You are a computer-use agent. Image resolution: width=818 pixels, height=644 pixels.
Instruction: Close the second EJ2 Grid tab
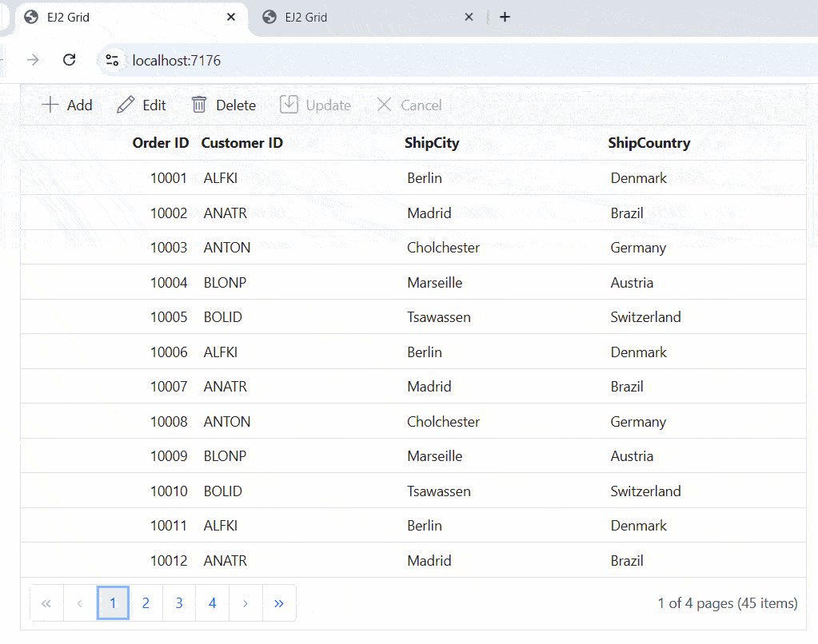[x=469, y=17]
